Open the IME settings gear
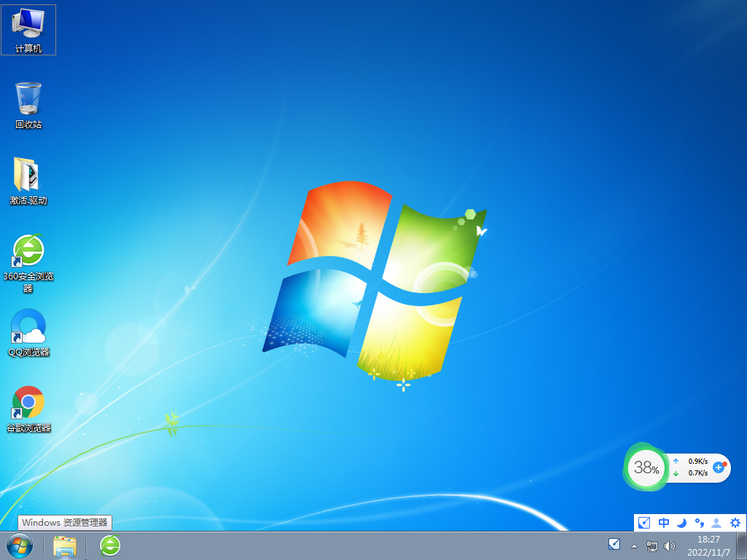 coord(735,523)
